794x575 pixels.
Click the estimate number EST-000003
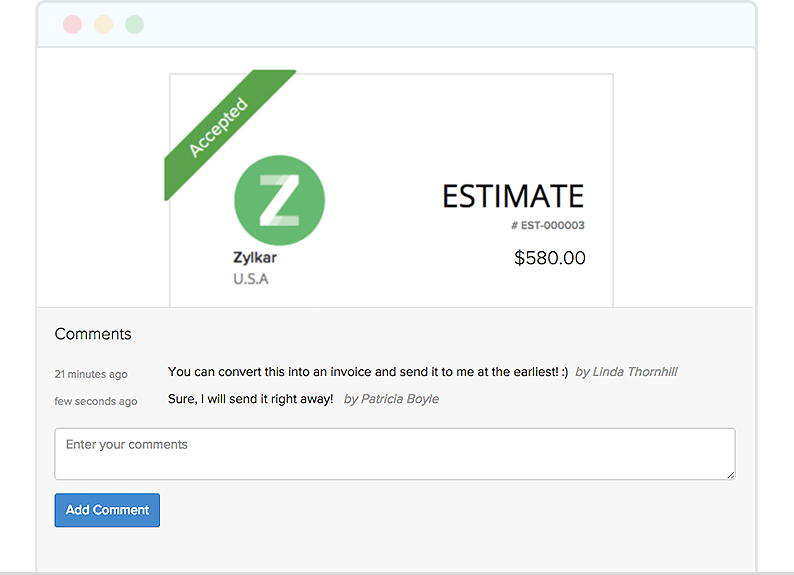[547, 226]
